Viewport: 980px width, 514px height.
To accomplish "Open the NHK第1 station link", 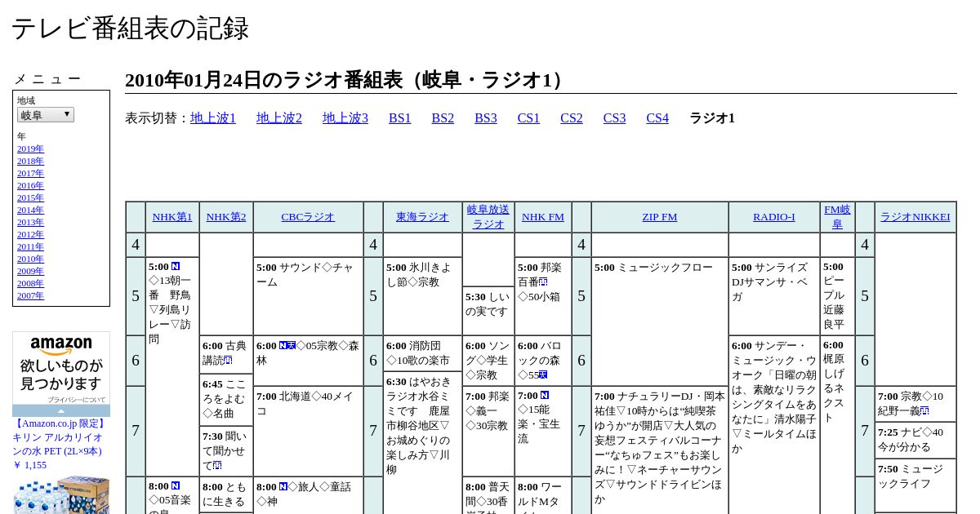I will [172, 217].
